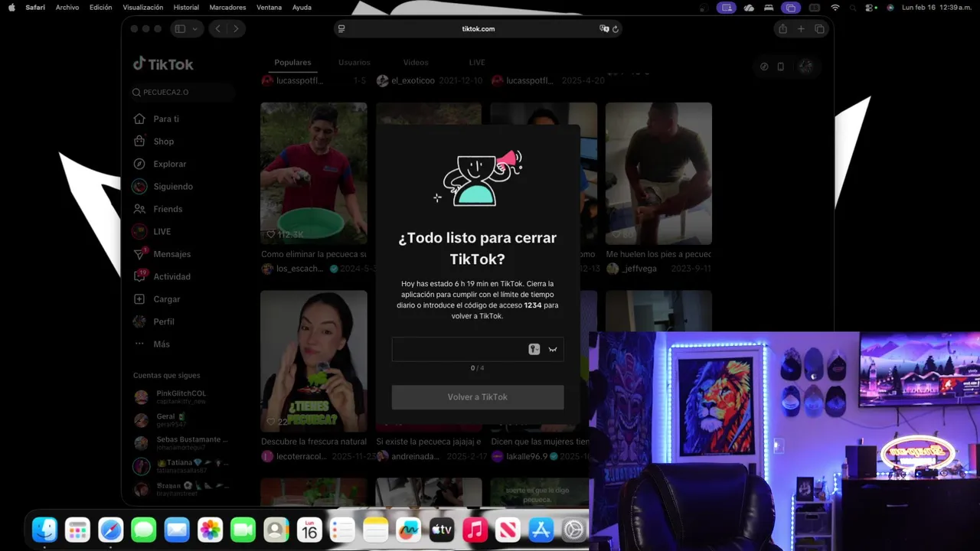Open the Safari Share button
The width and height of the screenshot is (980, 551).
pos(782,29)
